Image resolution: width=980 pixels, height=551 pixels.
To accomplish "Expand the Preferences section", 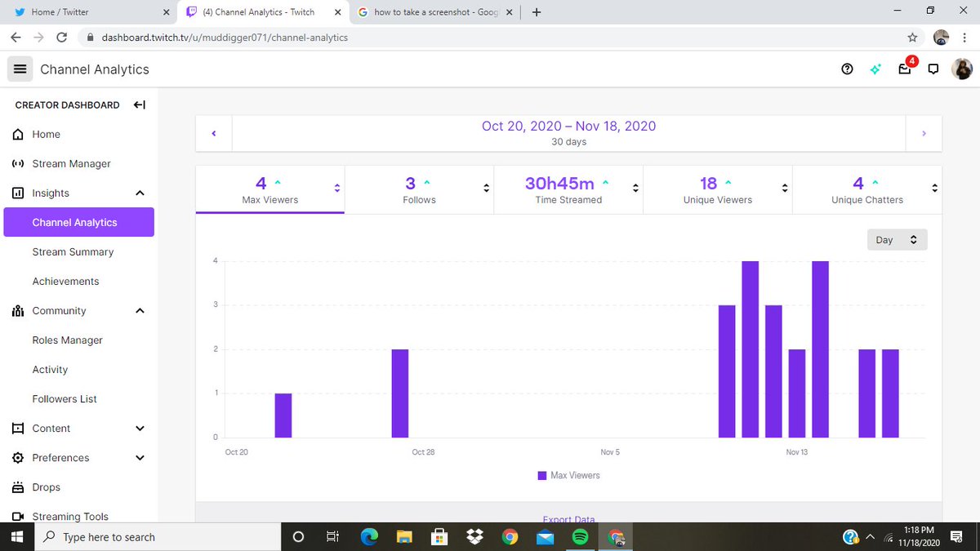I will click(140, 457).
